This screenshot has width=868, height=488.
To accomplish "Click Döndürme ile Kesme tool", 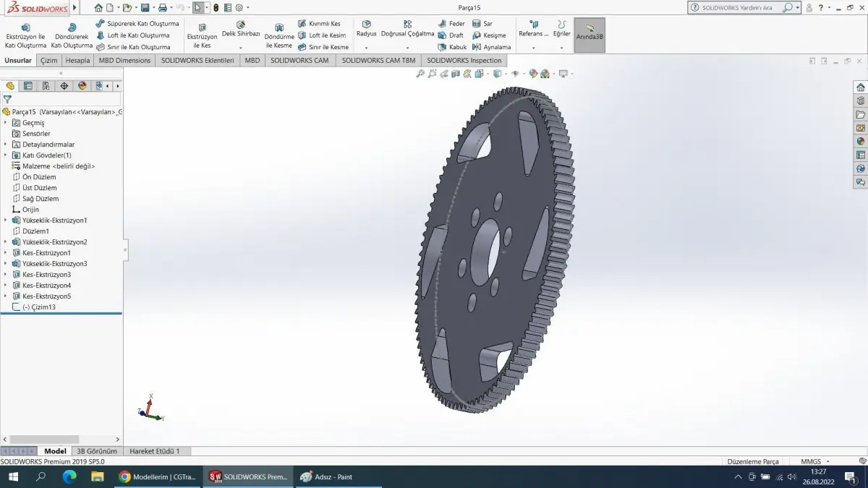I will 279,35.
